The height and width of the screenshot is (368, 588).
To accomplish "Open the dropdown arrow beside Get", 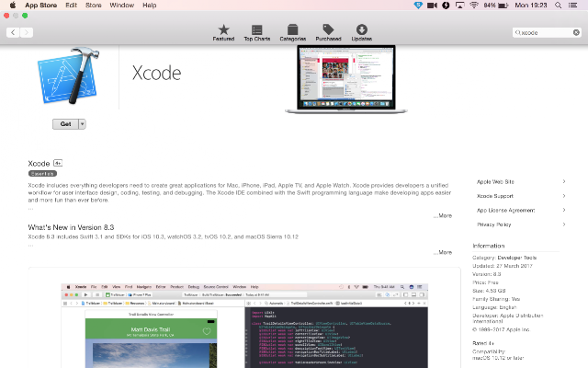I will (82, 124).
